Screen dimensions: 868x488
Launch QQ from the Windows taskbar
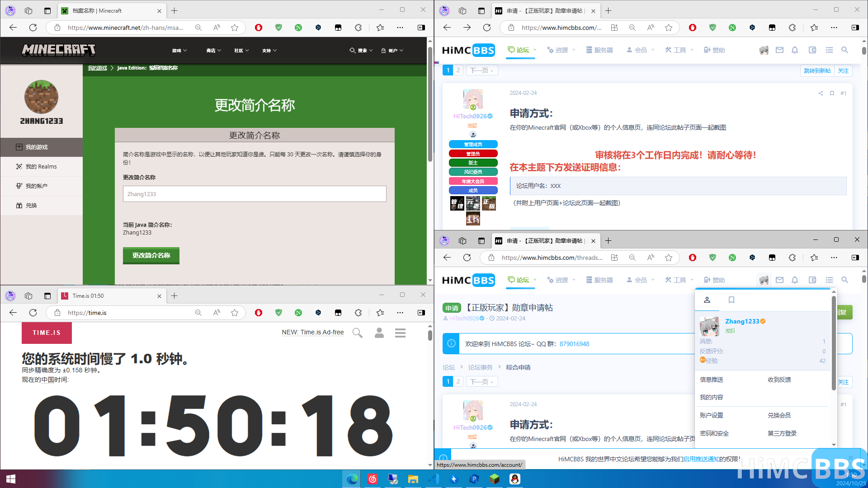(x=514, y=479)
